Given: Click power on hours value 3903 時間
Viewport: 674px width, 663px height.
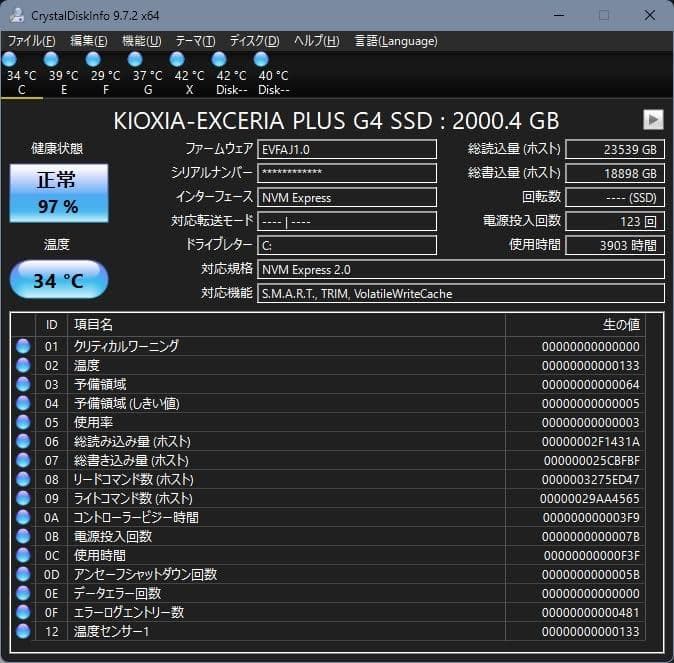Looking at the screenshot, I should tap(615, 245).
